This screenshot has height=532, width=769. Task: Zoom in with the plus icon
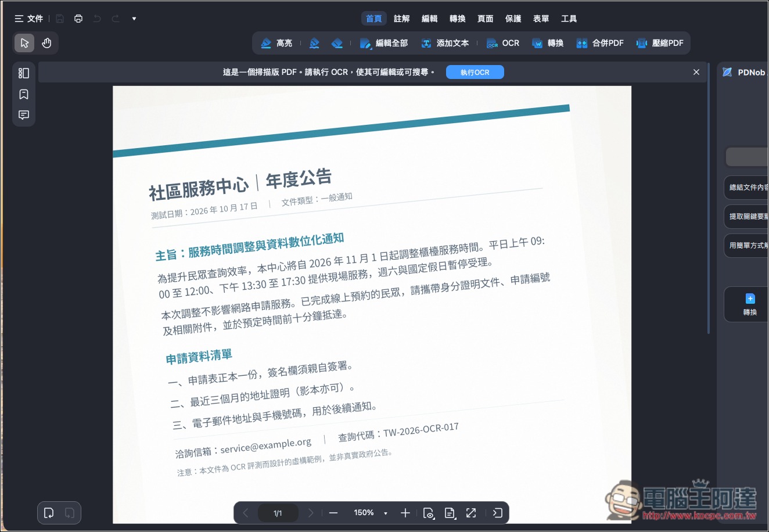coord(405,513)
